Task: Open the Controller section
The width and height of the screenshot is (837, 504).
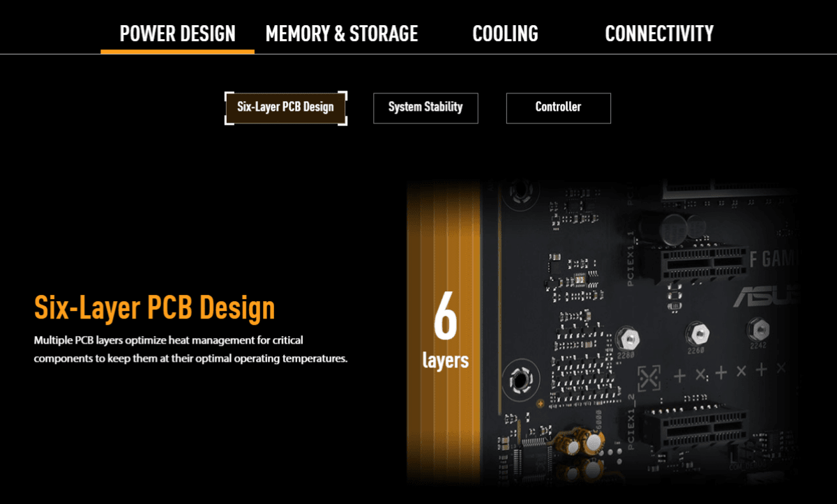Action: click(558, 107)
